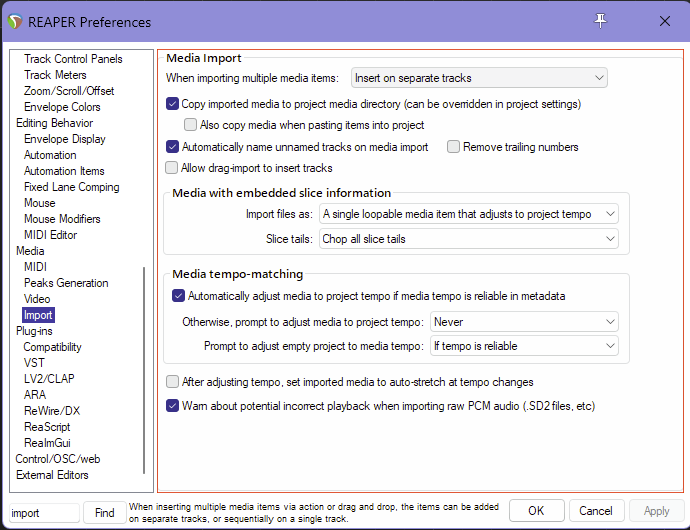Select LV2/CLAP preferences page

click(49, 379)
